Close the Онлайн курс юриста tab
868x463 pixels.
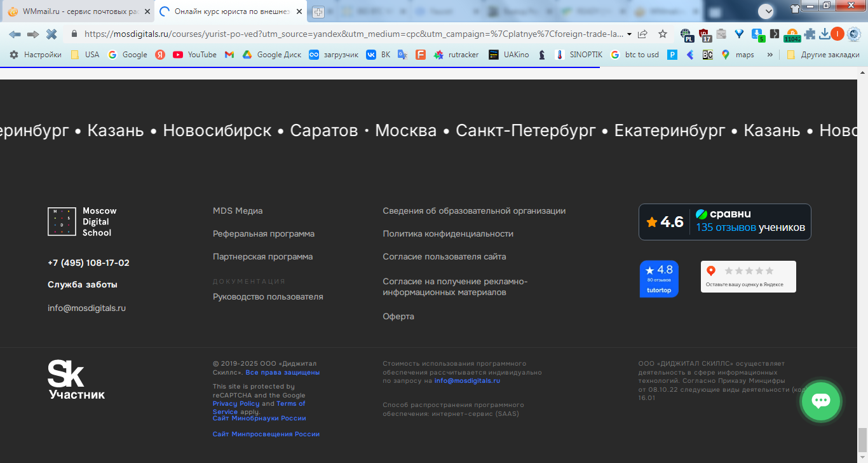(301, 12)
